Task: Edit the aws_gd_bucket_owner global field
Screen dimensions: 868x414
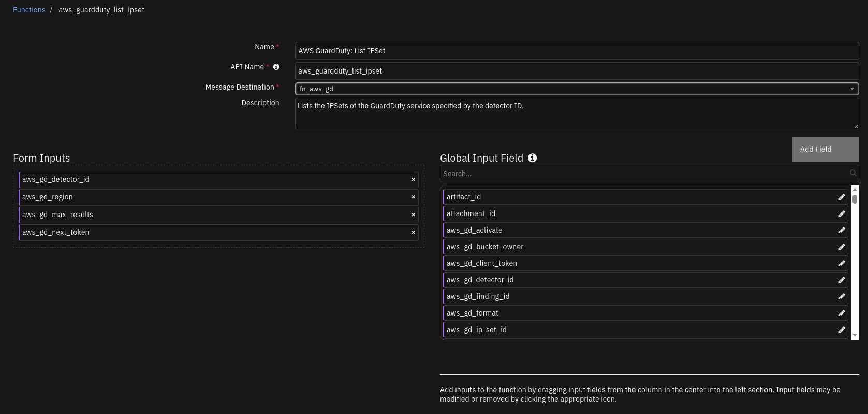Action: [x=842, y=247]
